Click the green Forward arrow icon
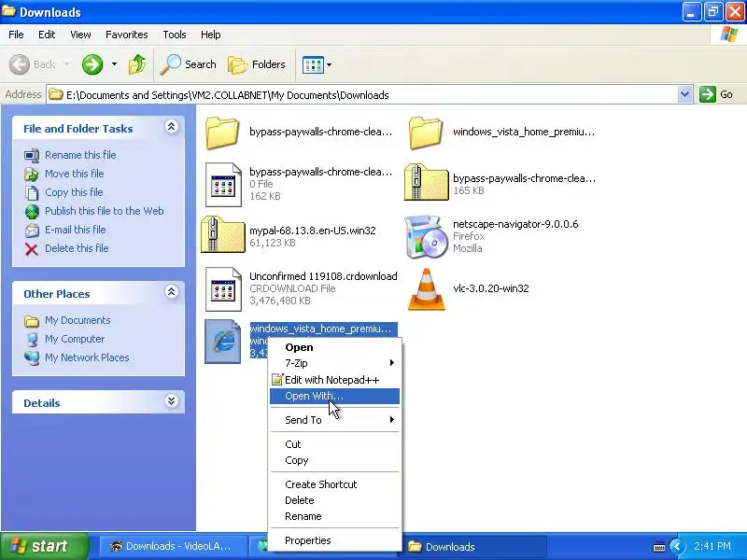Image resolution: width=747 pixels, height=560 pixels. tap(92, 64)
